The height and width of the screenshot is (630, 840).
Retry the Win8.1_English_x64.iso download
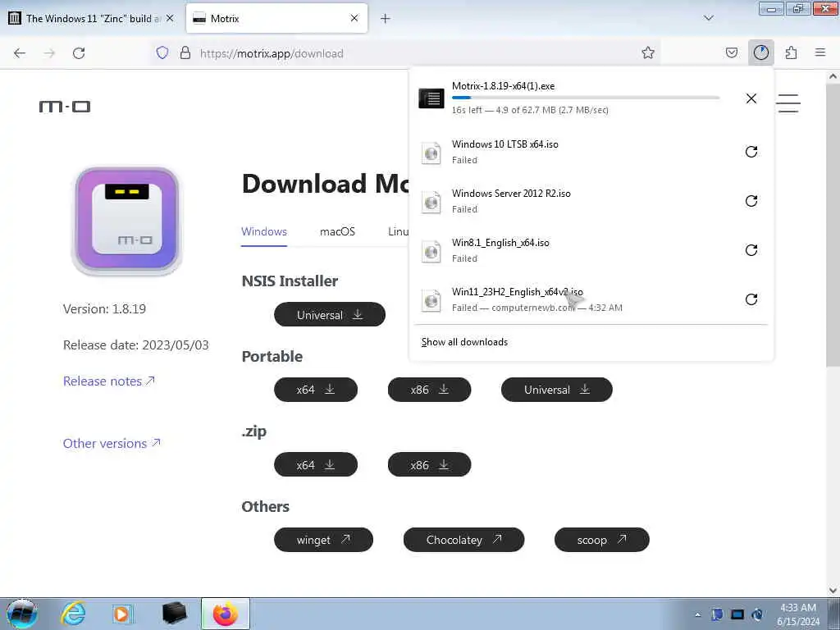tap(751, 250)
